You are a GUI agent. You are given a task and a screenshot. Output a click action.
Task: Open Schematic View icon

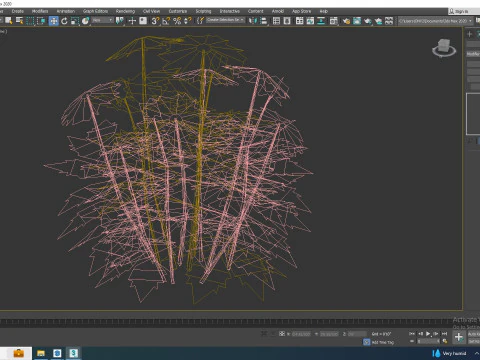tap(321, 21)
